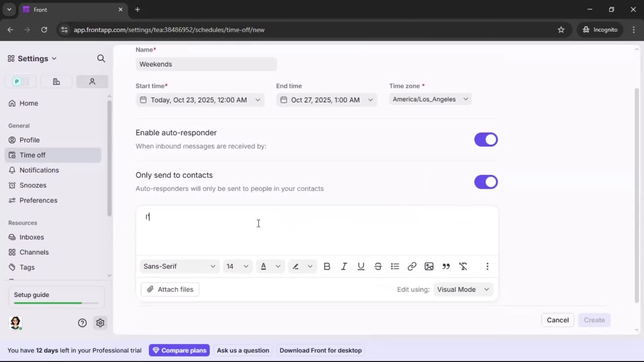Toggle italic formatting in the editor

pyautogui.click(x=344, y=266)
